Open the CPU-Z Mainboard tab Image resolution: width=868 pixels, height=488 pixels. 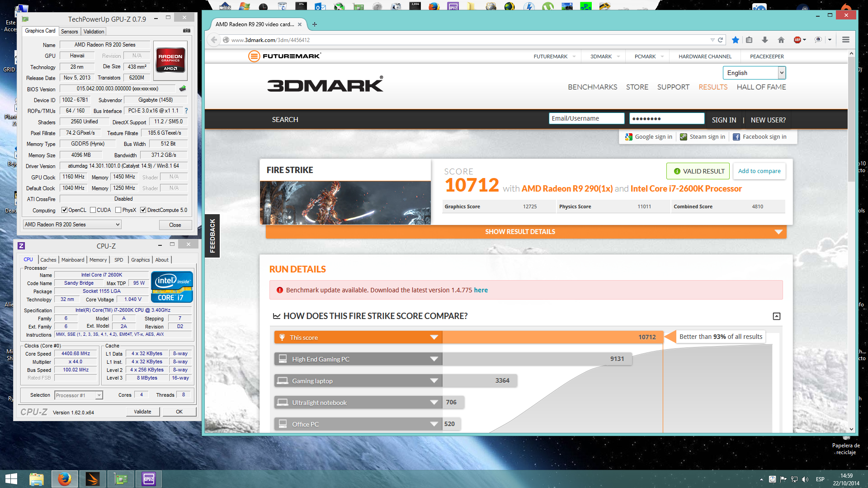(x=73, y=260)
